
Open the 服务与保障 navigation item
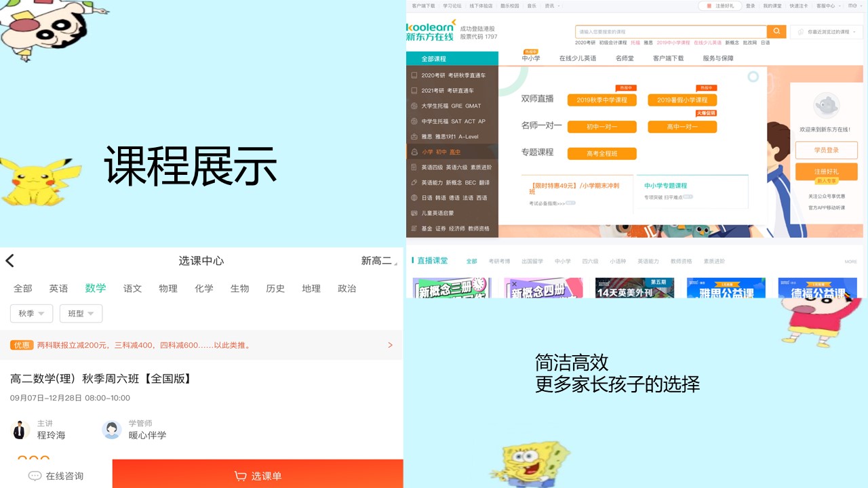pyautogui.click(x=718, y=58)
